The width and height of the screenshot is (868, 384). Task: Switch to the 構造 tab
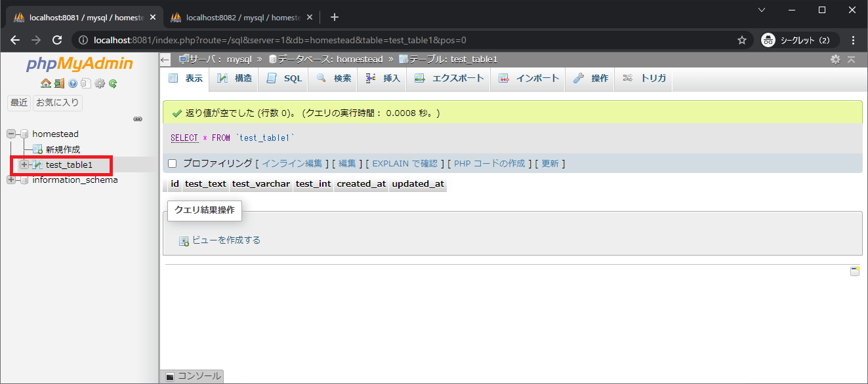coord(234,79)
